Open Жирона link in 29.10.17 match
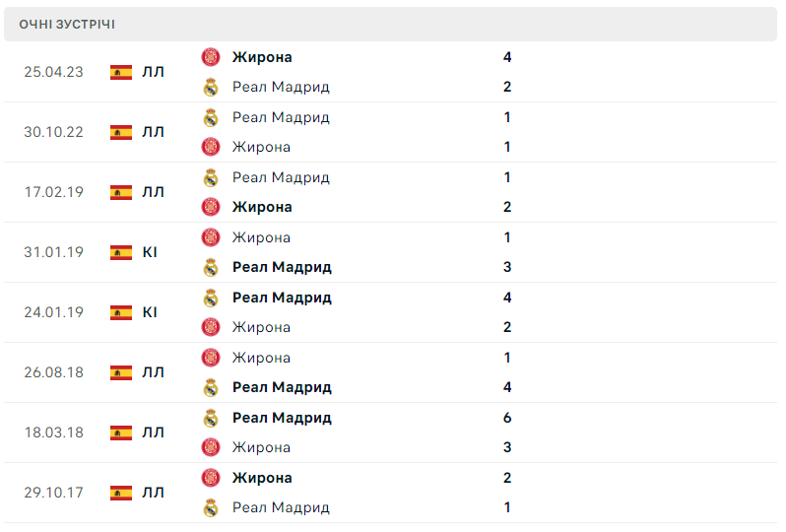This screenshot has width=786, height=532. click(262, 478)
